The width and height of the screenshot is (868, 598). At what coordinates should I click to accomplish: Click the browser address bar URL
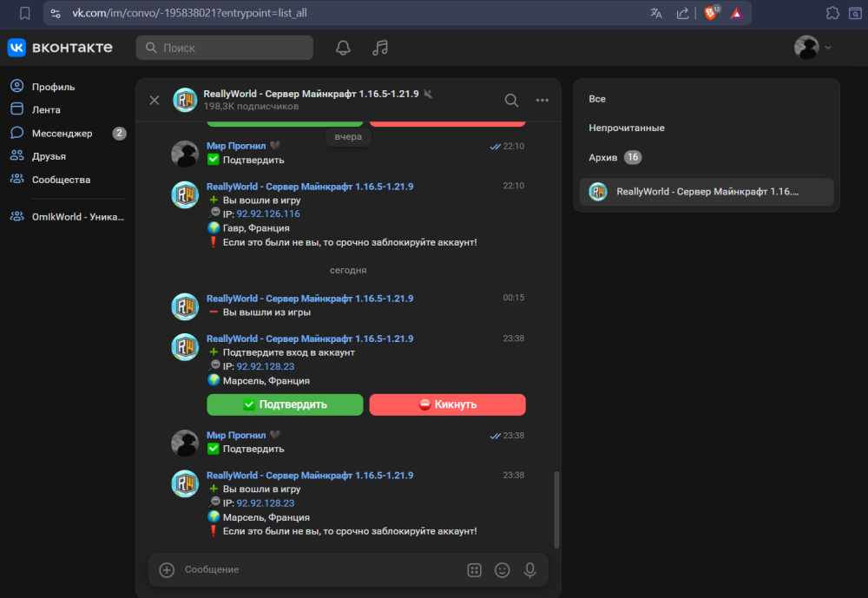point(189,13)
